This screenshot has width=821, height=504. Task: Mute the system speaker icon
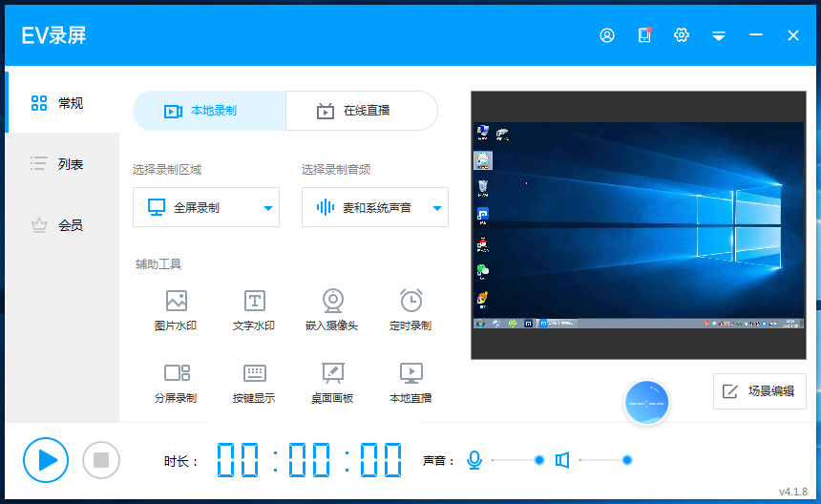tap(562, 460)
